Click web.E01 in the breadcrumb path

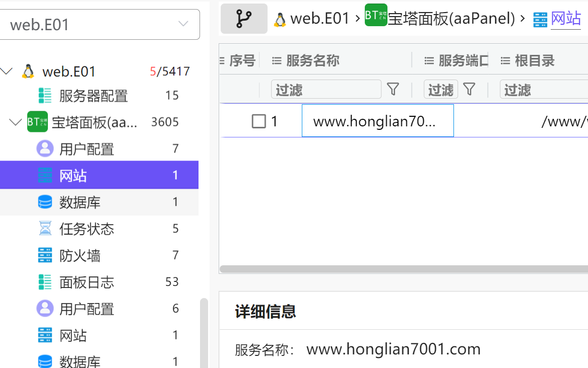319,19
